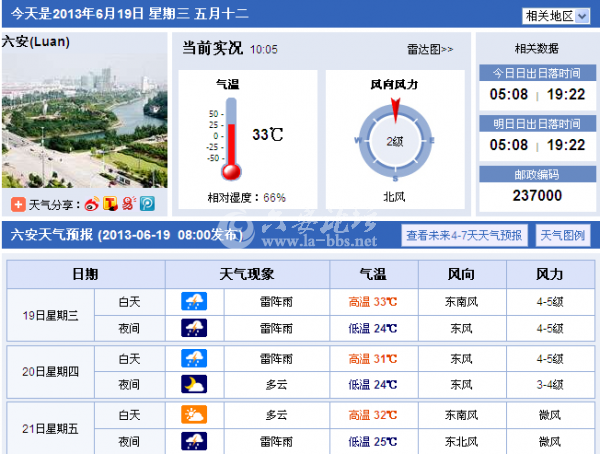Click the 邮政编码 header

[537, 175]
